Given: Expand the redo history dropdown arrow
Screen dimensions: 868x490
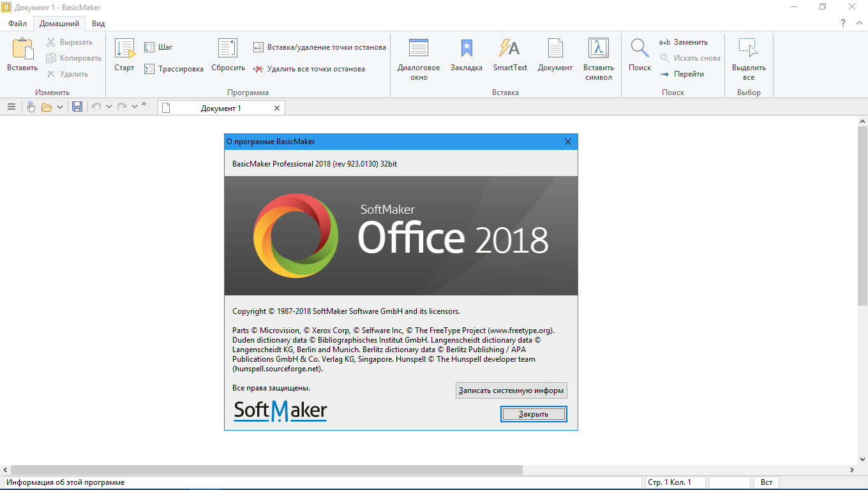Looking at the screenshot, I should pyautogui.click(x=135, y=107).
